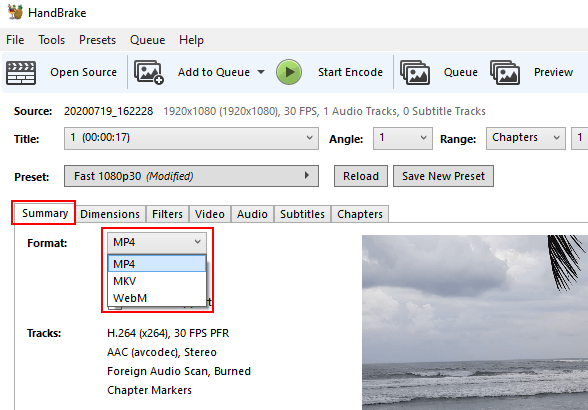Click the Preview stacked images icon
This screenshot has width=588, height=410.
(x=505, y=72)
